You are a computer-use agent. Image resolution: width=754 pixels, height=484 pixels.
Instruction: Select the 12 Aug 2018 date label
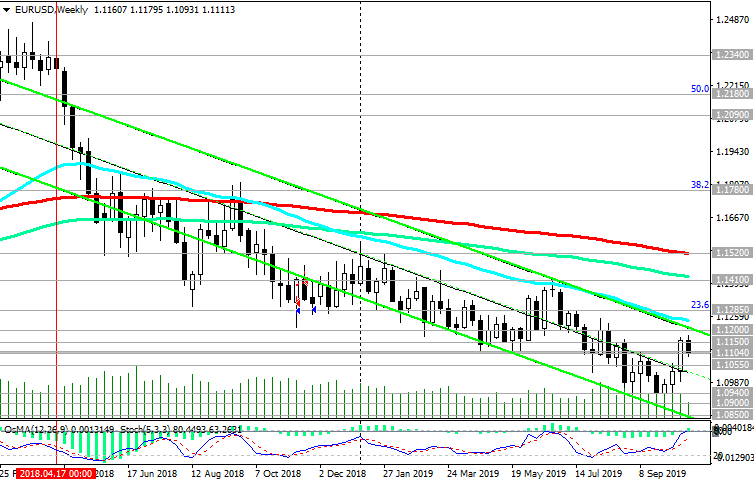[x=217, y=475]
